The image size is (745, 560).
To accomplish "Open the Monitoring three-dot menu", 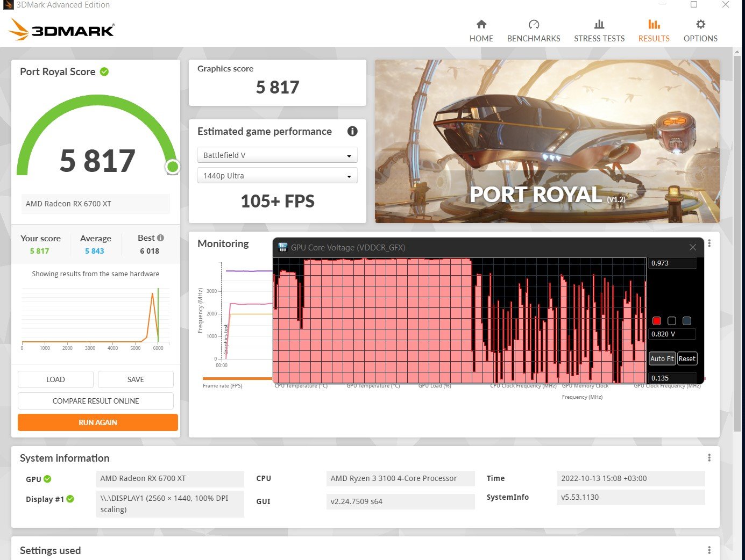I will (709, 243).
